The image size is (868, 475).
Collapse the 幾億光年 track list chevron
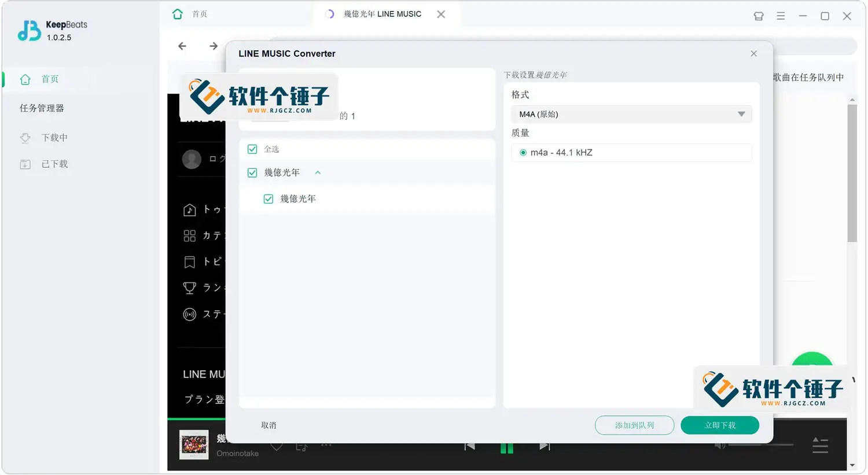tap(317, 172)
